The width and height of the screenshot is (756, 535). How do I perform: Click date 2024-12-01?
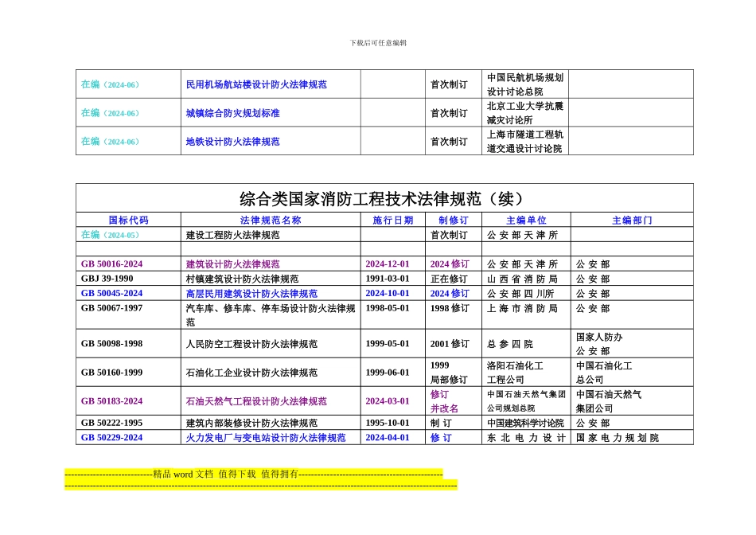coord(388,264)
